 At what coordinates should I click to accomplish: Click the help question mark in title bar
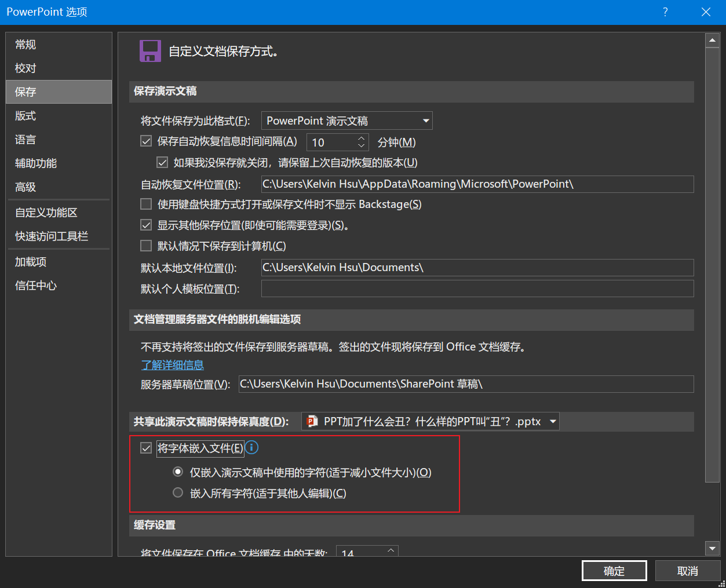665,12
